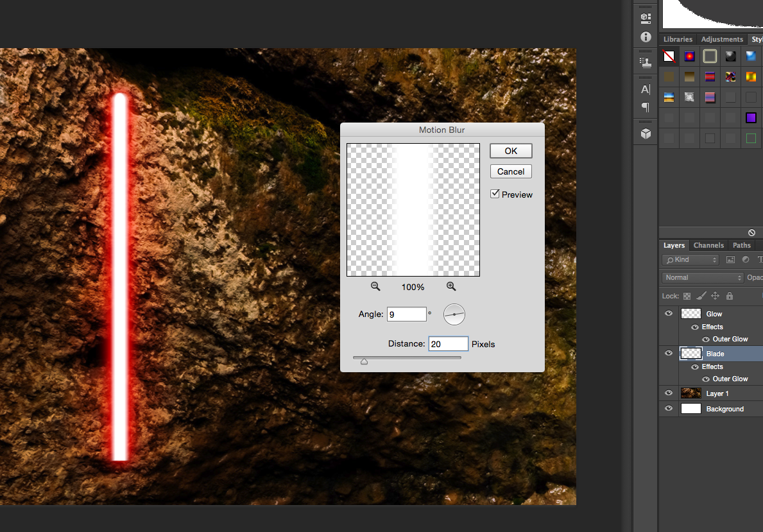The width and height of the screenshot is (763, 532).
Task: Toggle the Preview checkbox in Motion Blur
Action: click(x=495, y=194)
